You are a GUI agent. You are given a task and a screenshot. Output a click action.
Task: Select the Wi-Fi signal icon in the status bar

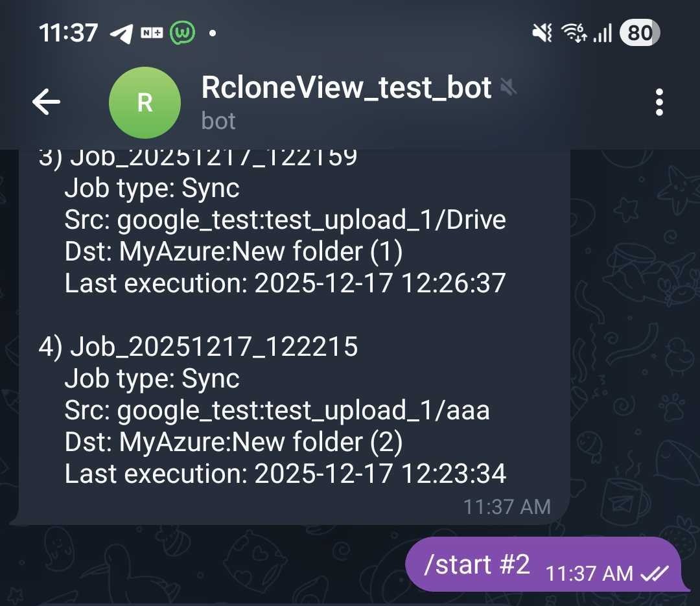(574, 32)
